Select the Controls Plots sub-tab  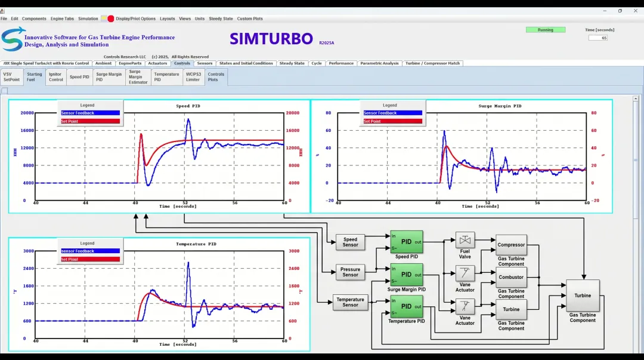216,77
